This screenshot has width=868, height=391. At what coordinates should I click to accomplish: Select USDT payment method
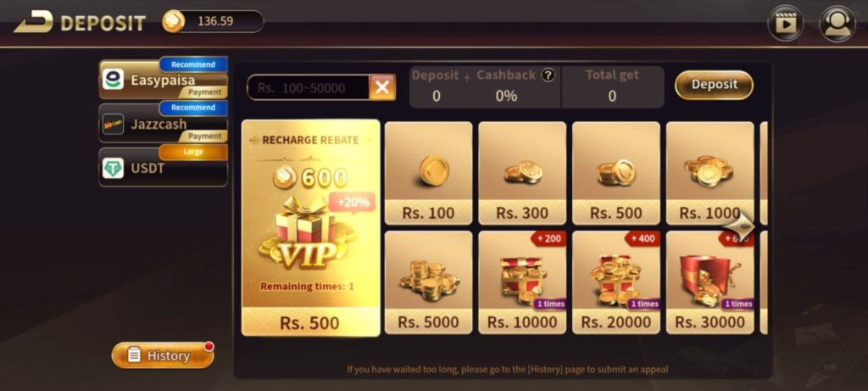(164, 166)
